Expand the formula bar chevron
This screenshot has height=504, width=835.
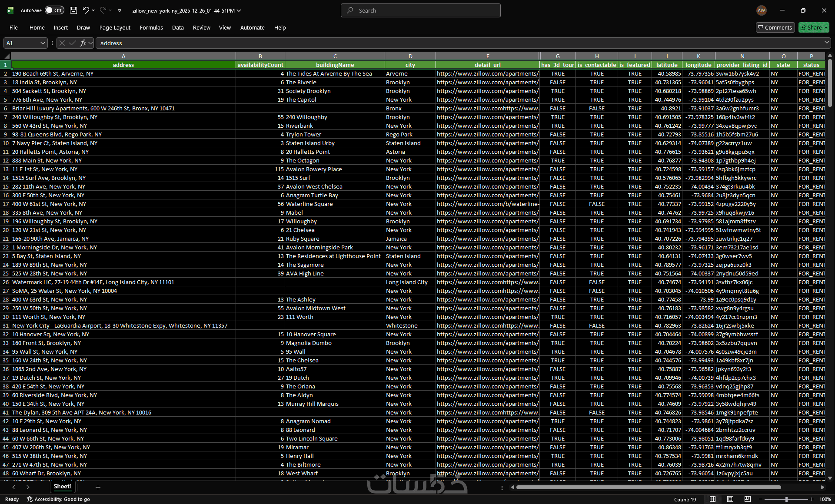[x=826, y=43]
